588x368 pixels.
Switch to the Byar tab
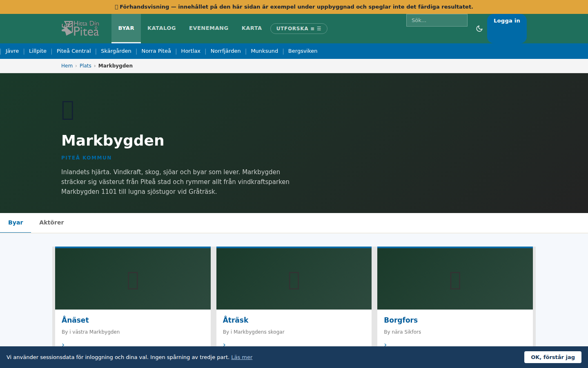[x=16, y=223]
